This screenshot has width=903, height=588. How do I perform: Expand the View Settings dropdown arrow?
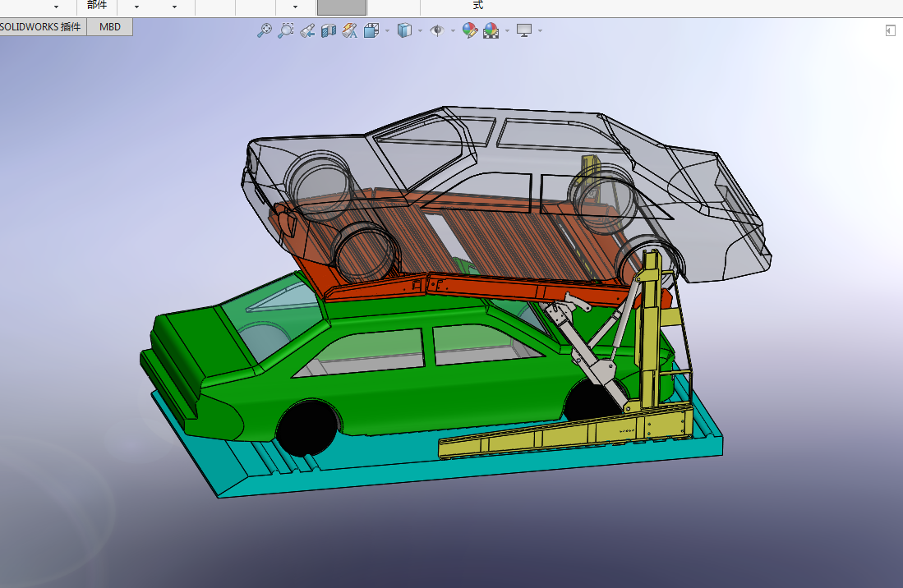point(540,31)
